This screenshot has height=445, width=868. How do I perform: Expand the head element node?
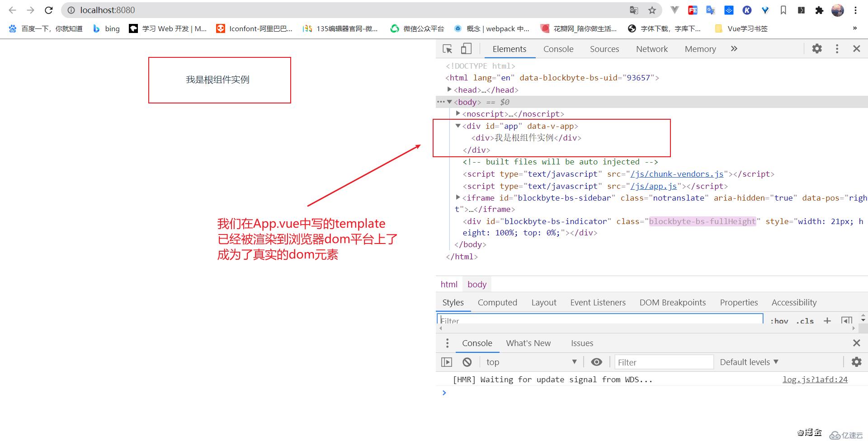tap(449, 89)
